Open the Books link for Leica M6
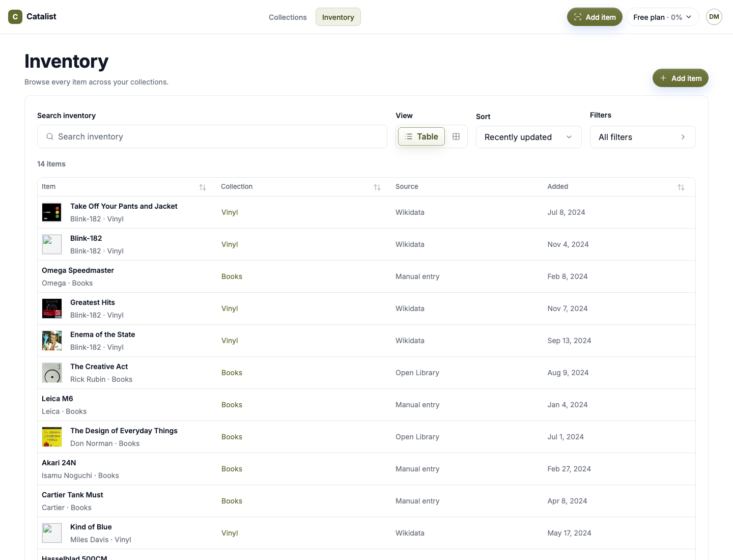Screen dimensions: 733x560 point(232,405)
